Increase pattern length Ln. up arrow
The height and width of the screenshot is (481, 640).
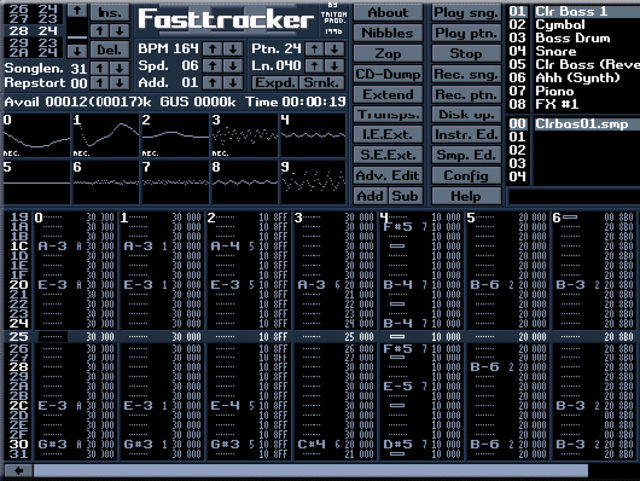click(x=314, y=66)
